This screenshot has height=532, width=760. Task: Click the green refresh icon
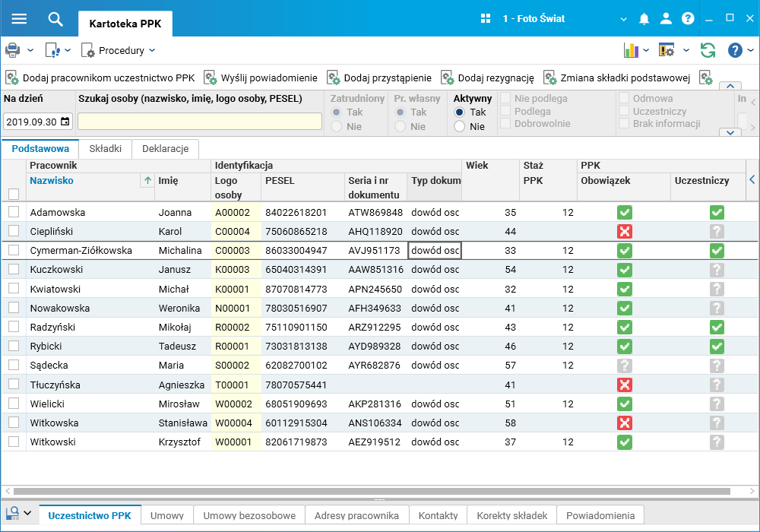708,50
